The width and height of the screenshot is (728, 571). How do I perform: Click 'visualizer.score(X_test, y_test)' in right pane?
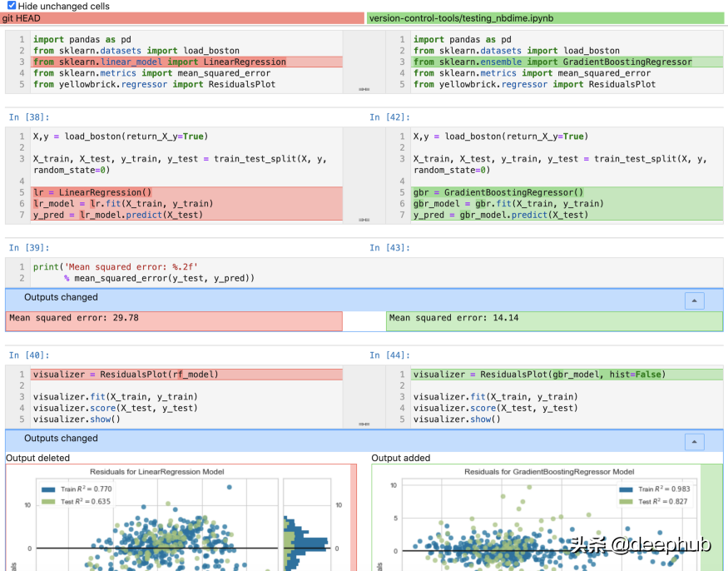click(x=495, y=408)
